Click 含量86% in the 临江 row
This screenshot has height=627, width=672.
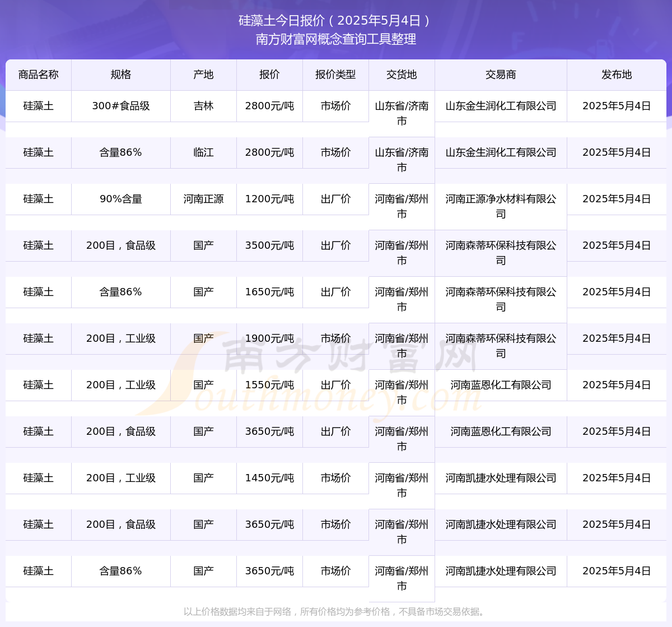point(121,152)
